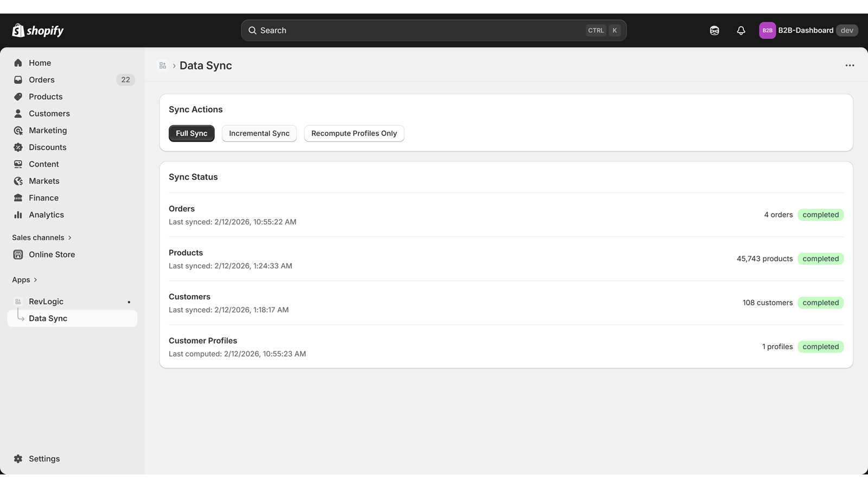Screen dimensions: 868x488
Task: Open the Analytics chart icon
Action: pyautogui.click(x=18, y=215)
